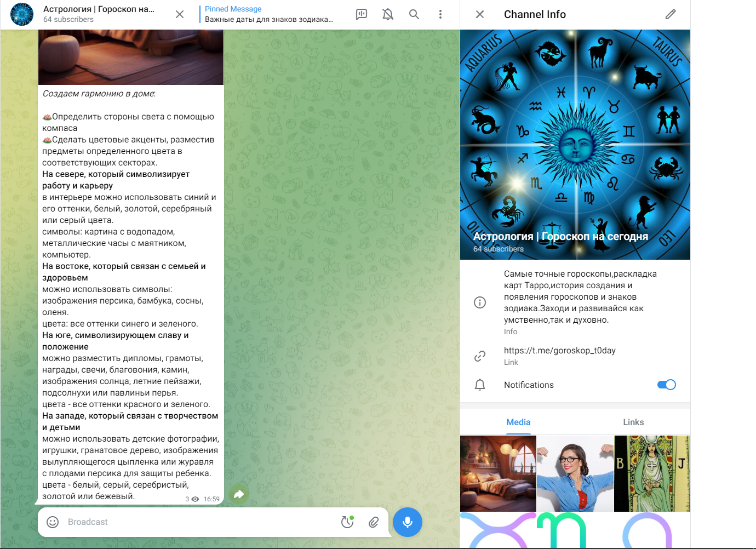Click the "Notifications" label in Channel Info
Viewport: 756px width, 549px height.
pos(529,385)
